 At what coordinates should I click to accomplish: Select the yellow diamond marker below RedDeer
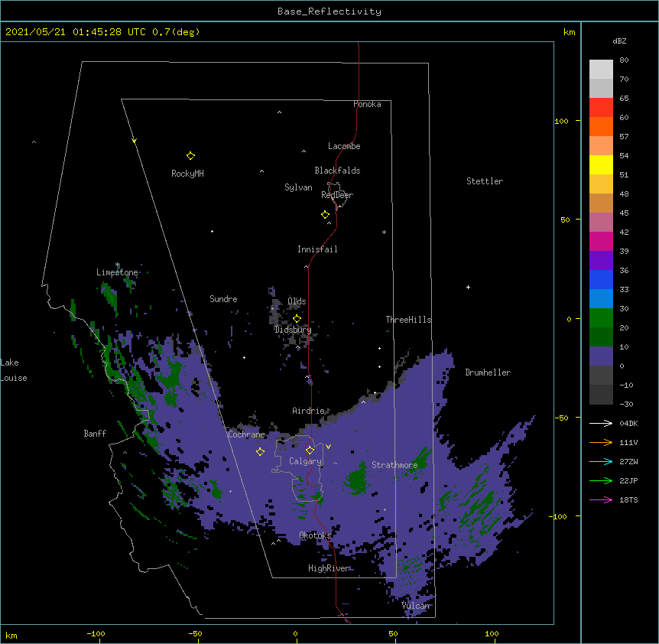pyautogui.click(x=325, y=215)
